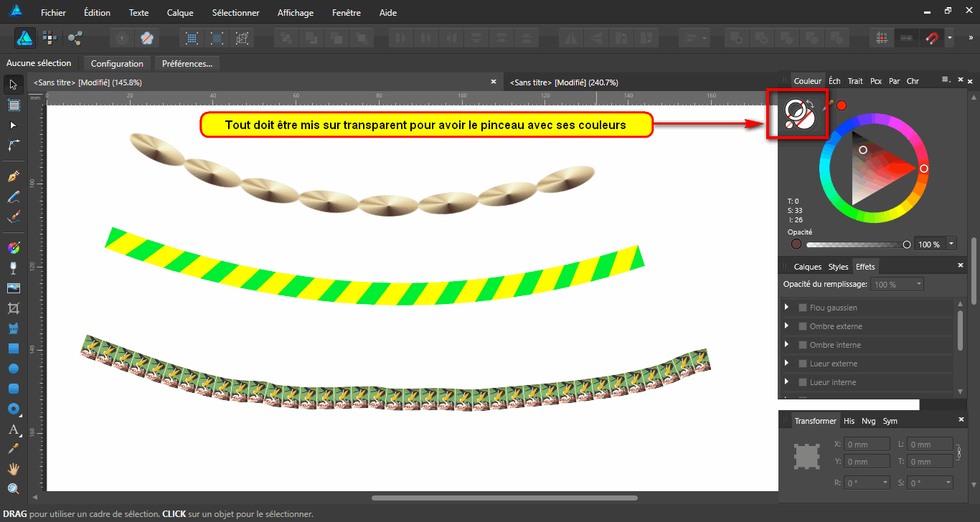Select the Ellipse shape tool
Screen dimensions: 980x522
(13, 369)
